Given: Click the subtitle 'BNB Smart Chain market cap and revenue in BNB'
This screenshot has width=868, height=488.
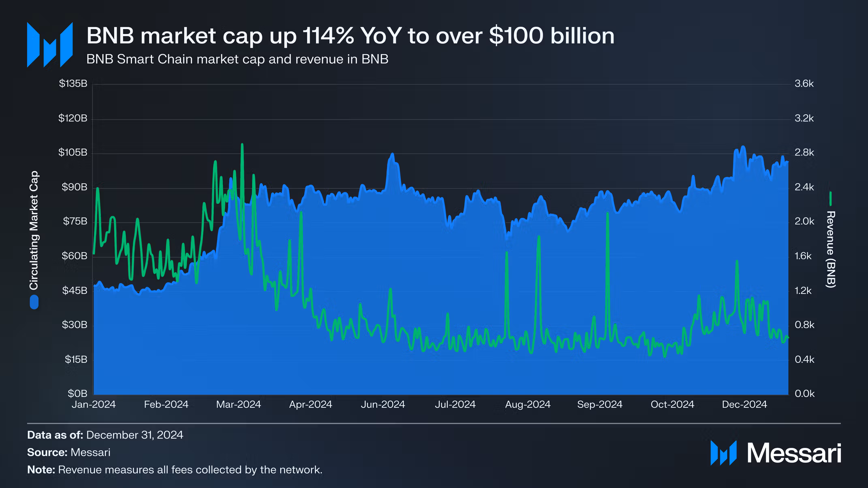Looking at the screenshot, I should coord(237,59).
